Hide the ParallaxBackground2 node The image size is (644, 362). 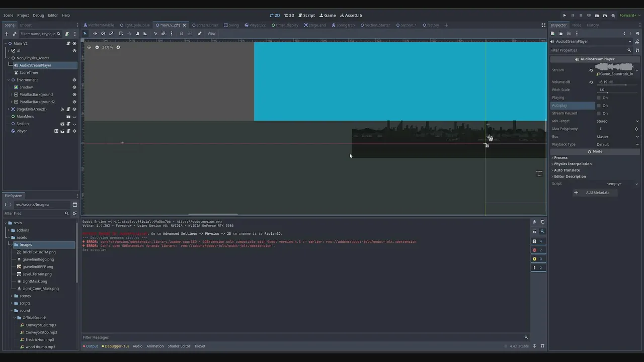click(74, 102)
